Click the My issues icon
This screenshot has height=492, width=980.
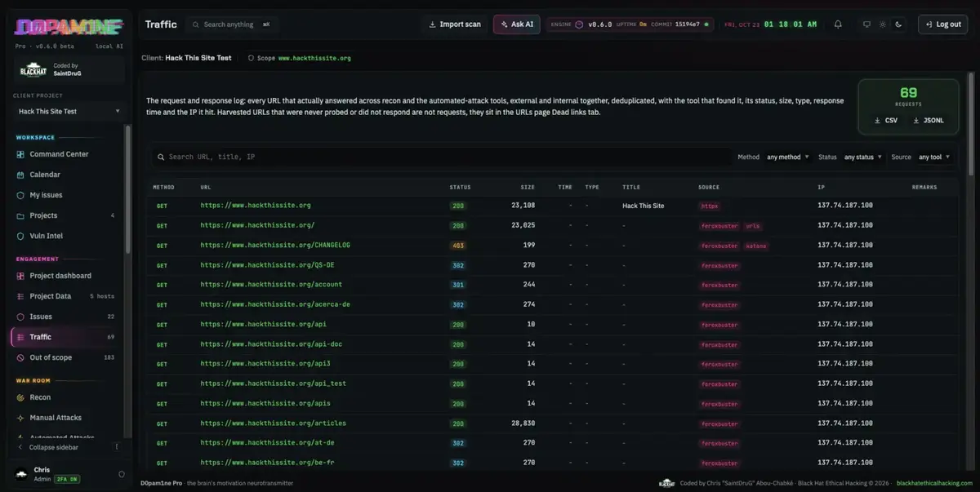(21, 195)
